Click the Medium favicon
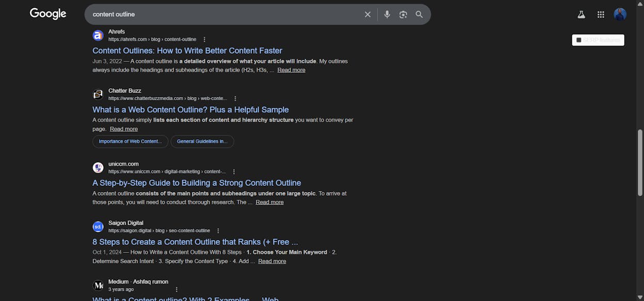The image size is (644, 301). tap(98, 286)
